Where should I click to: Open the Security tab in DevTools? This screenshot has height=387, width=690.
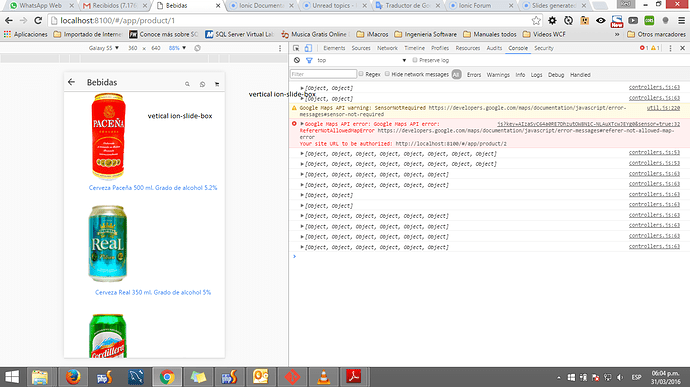(544, 48)
